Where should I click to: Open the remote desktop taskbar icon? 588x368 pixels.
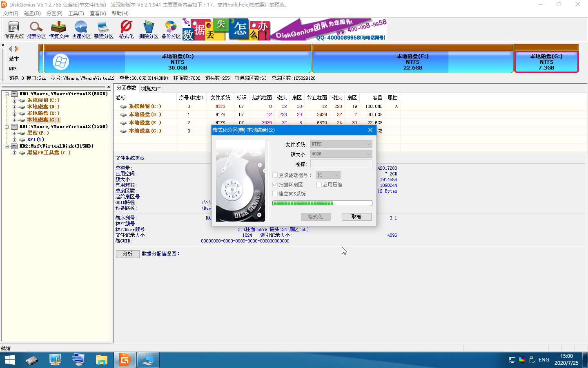(148, 360)
